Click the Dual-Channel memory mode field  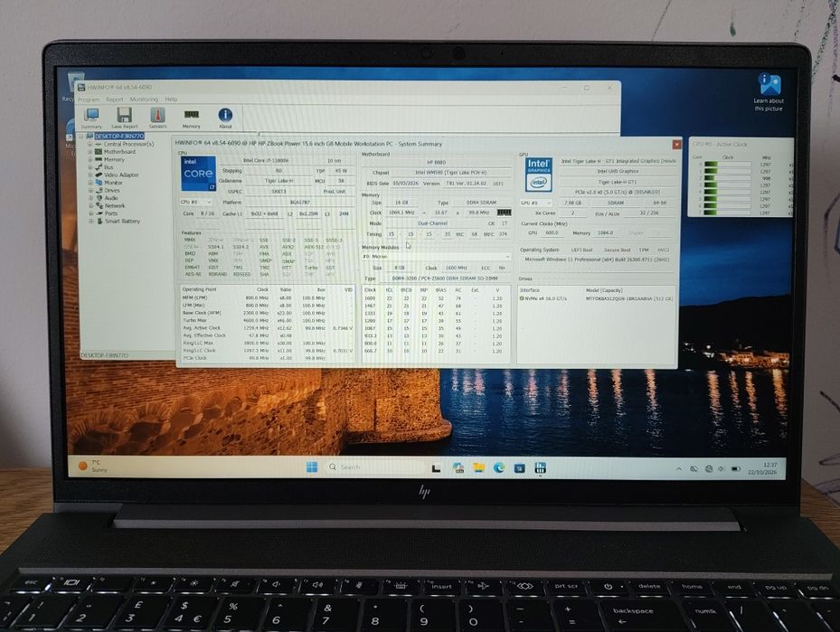click(x=432, y=222)
